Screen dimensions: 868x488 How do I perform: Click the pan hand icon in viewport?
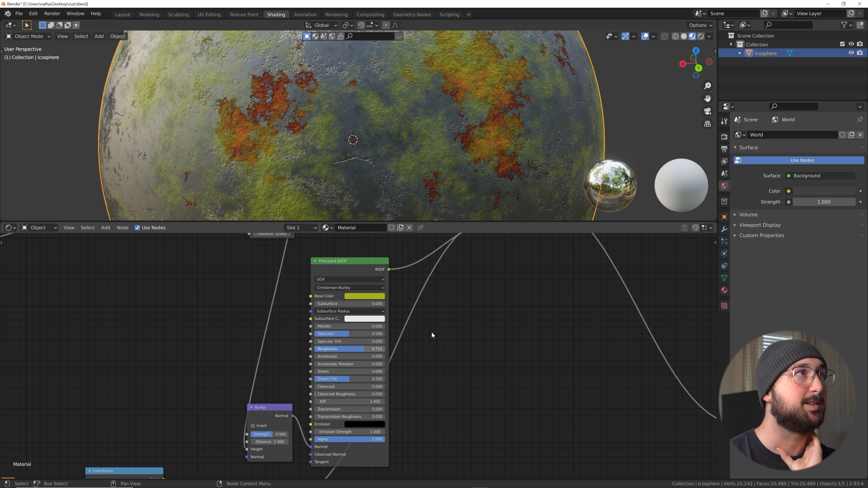708,99
